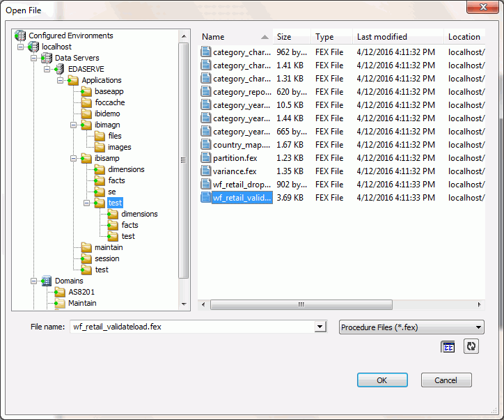Click the AS8201 domain folder icon
Screen dimensions: 504x420
click(x=60, y=293)
